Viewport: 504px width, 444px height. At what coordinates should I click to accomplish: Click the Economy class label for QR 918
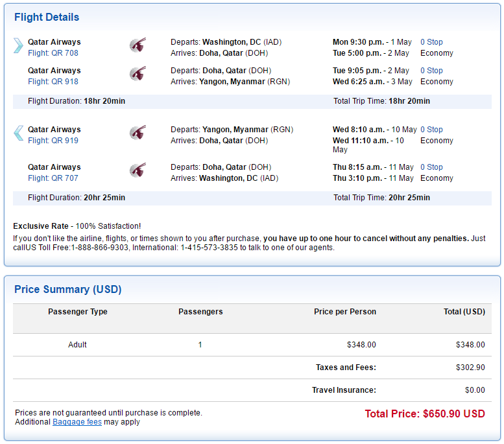pyautogui.click(x=437, y=82)
